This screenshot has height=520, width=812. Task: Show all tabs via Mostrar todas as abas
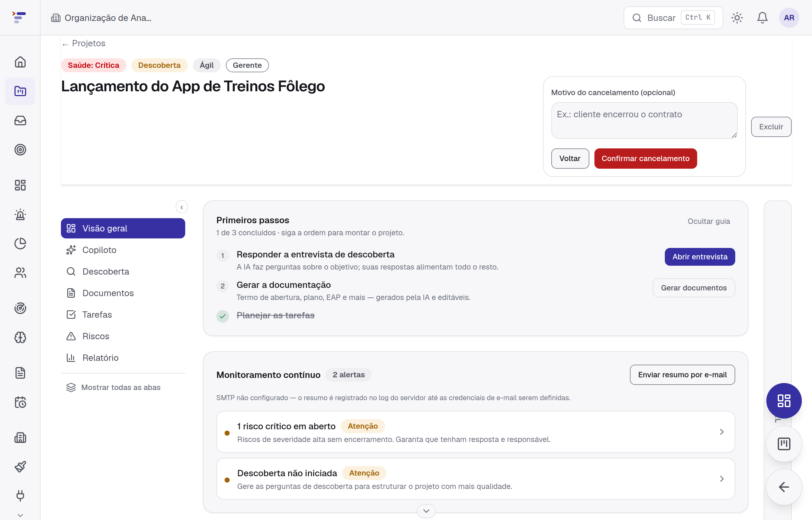click(114, 387)
